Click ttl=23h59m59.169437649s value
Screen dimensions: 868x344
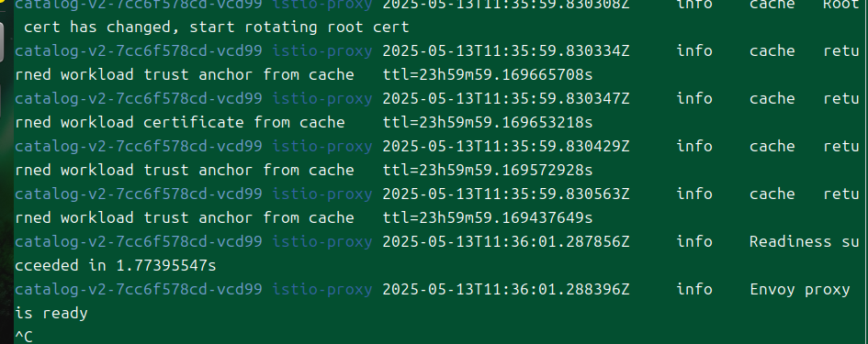487,217
